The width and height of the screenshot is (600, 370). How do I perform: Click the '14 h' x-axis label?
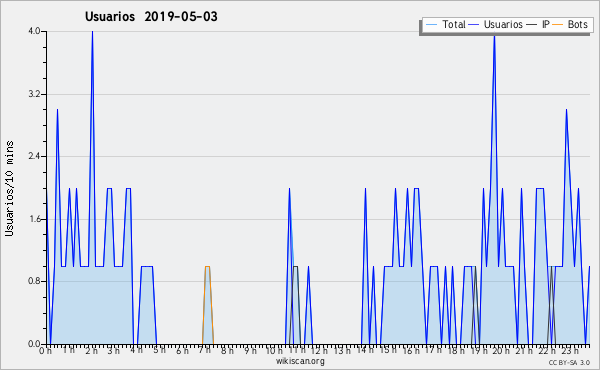pyautogui.click(x=365, y=350)
